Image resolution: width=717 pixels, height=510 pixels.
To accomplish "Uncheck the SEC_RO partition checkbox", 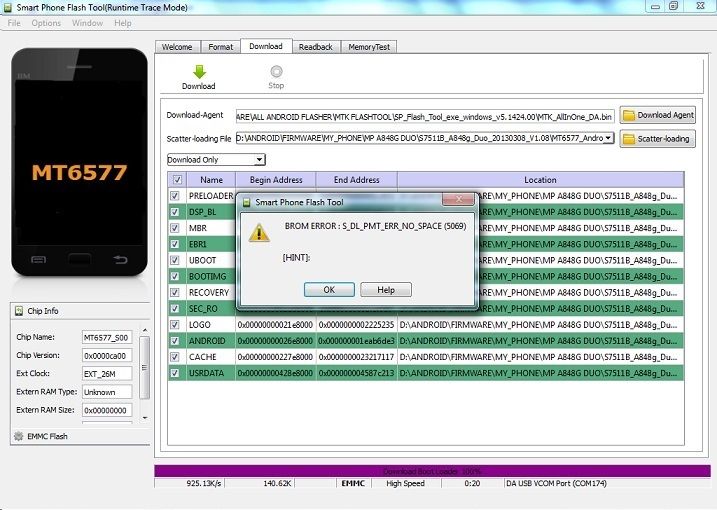I will tap(175, 308).
